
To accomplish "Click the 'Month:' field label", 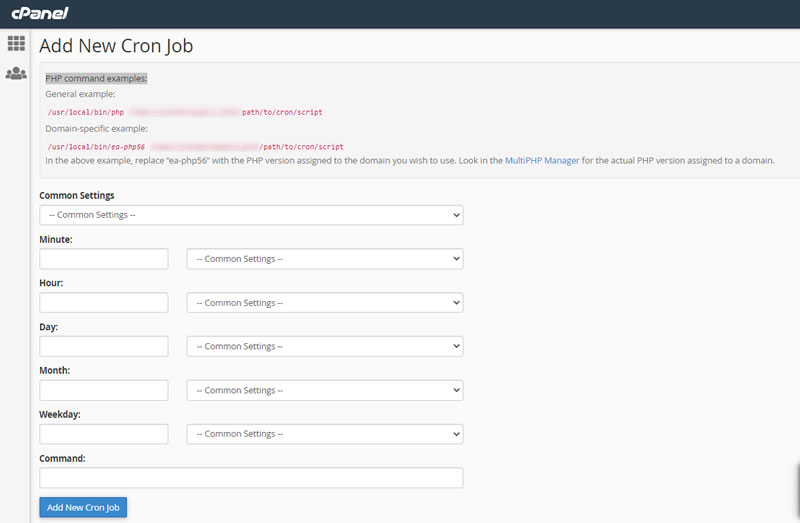I will click(55, 371).
